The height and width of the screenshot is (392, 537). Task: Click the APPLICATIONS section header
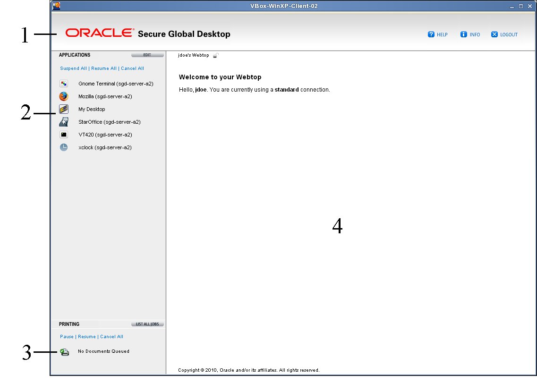[74, 55]
